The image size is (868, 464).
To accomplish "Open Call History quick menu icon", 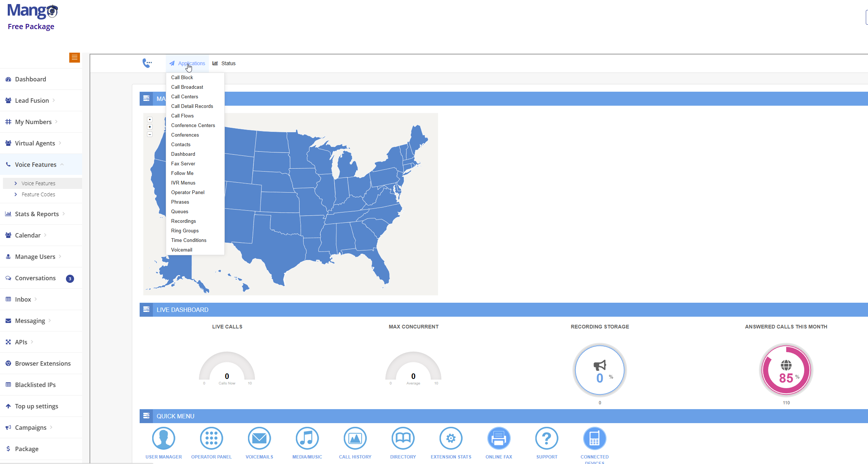I will point(355,438).
